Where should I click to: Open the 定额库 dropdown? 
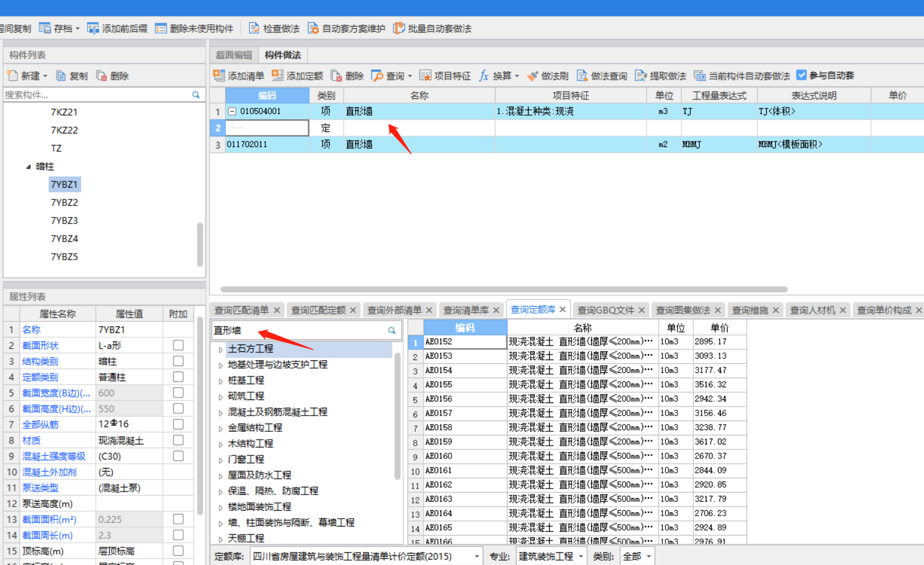[477, 557]
